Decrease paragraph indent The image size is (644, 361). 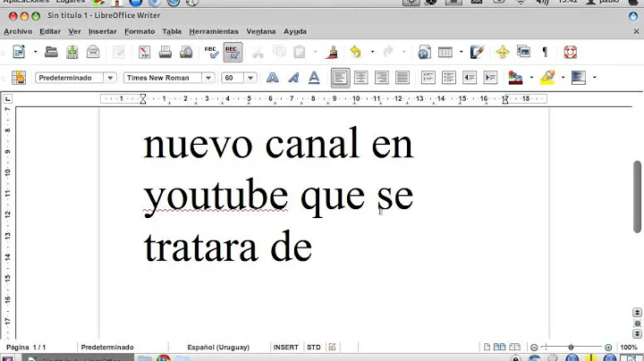click(470, 78)
